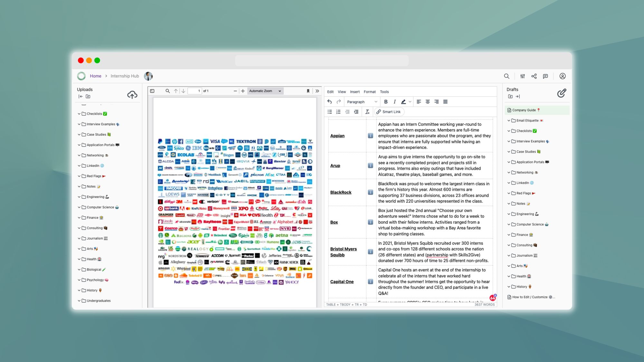Toggle visibility of Computer Science folder
644x362 pixels.
coord(79,207)
